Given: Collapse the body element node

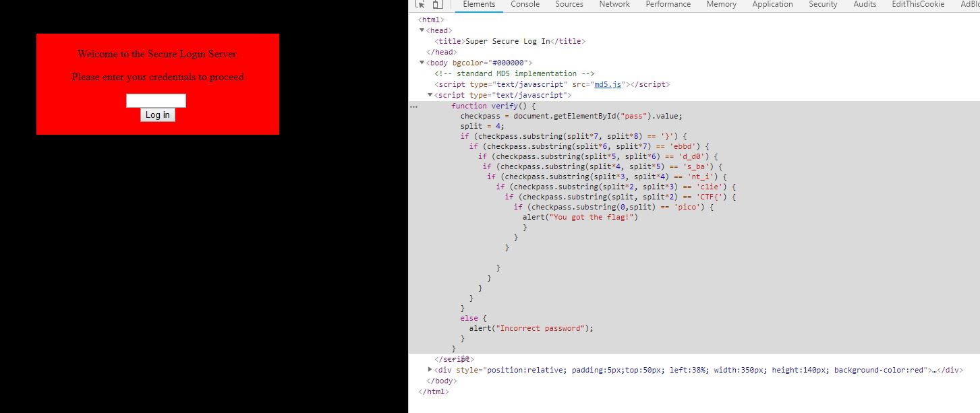Looking at the screenshot, I should pyautogui.click(x=422, y=63).
